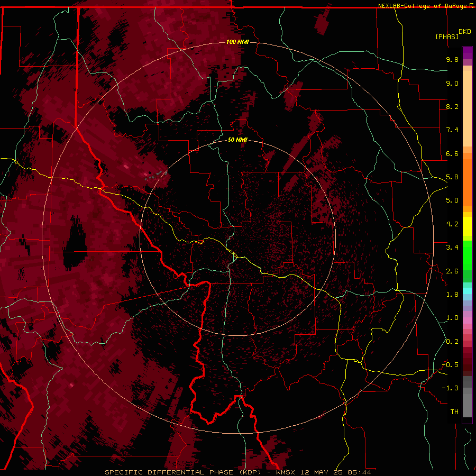Click the 0.2 value on the color scale
Screen dimensions: 476x476
(x=452, y=342)
